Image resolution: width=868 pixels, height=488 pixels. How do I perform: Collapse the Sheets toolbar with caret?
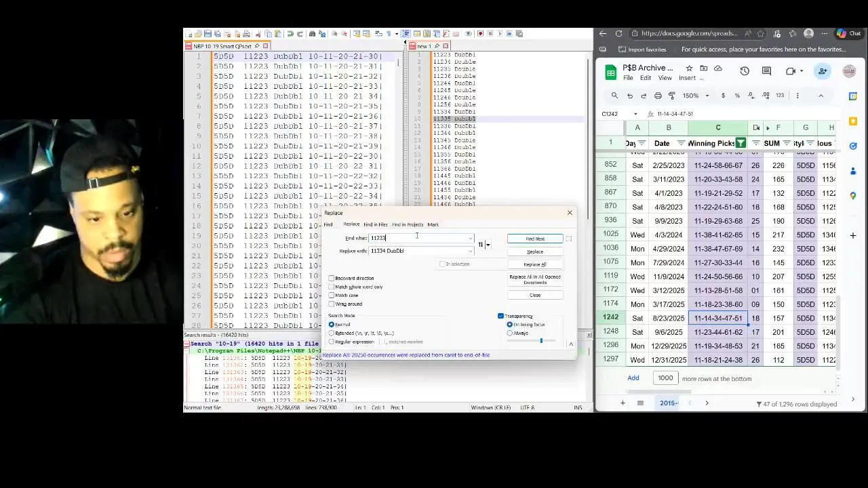tap(821, 96)
